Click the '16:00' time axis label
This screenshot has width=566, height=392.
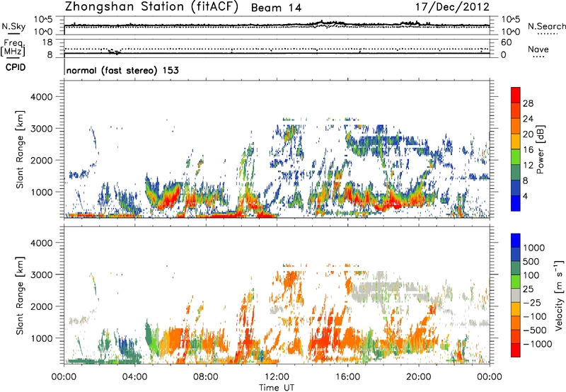[348, 377]
